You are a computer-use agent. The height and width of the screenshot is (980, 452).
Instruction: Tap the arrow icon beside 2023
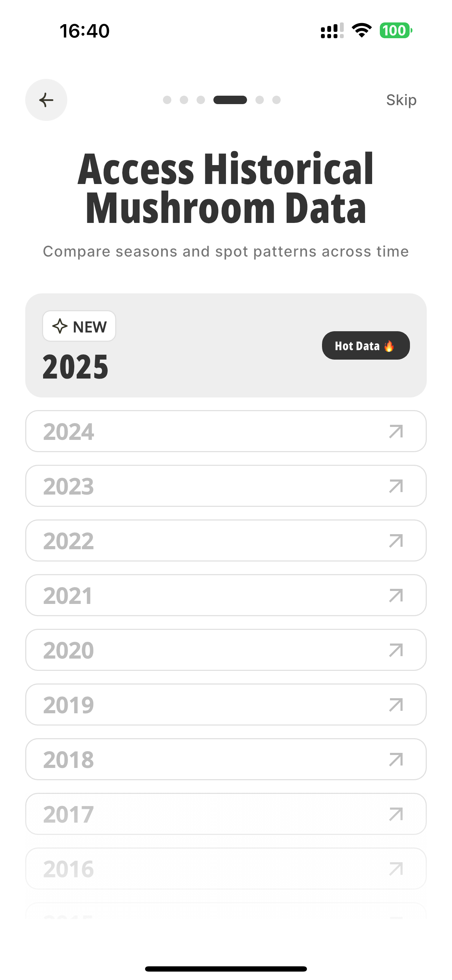(396, 486)
